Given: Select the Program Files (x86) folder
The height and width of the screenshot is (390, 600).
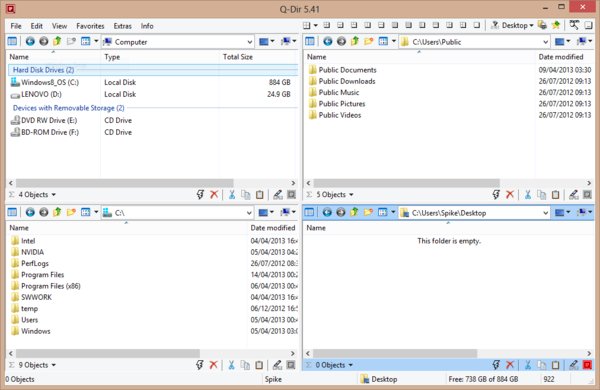Looking at the screenshot, I should (46, 286).
